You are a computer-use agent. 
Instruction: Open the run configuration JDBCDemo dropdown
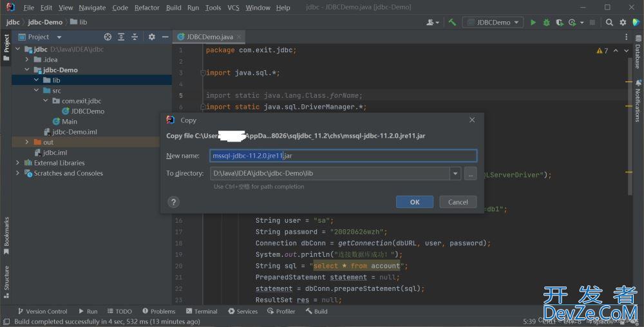[x=493, y=22]
